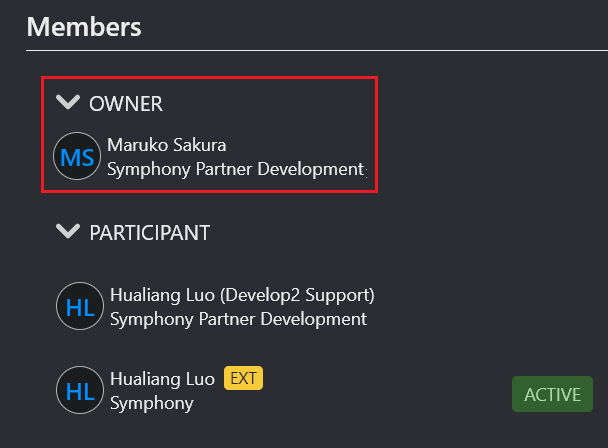Click the yellow EXT badge

point(244,378)
